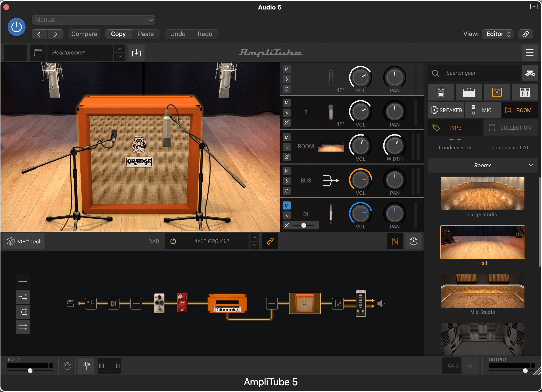Unmute the DI channel
The height and width of the screenshot is (392, 542).
287,206
